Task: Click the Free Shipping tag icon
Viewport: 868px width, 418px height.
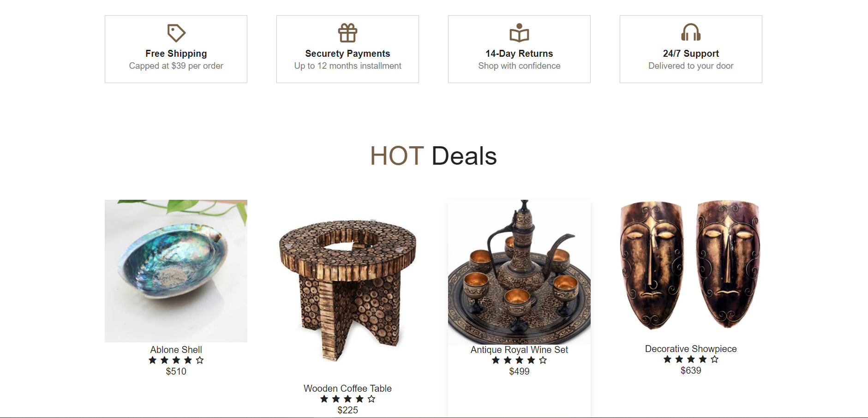Action: pos(176,33)
